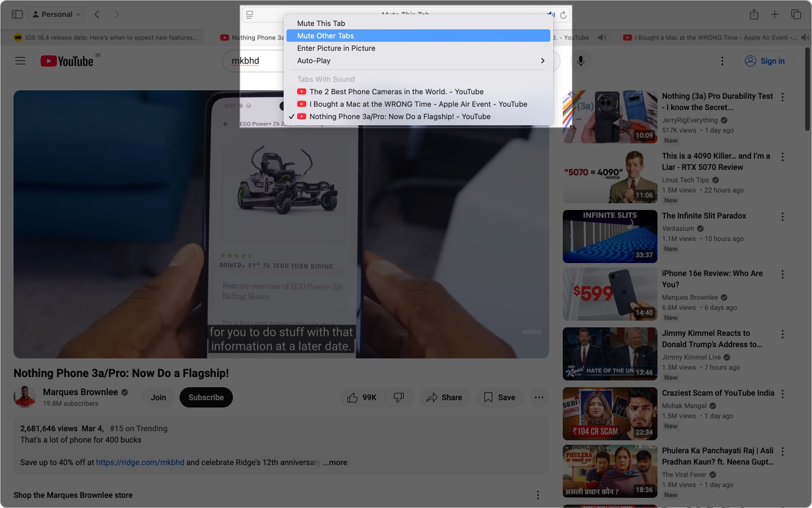812x508 pixels.
Task: Select I Bought a Mac at the WRONG Time entry
Action: pyautogui.click(x=418, y=104)
